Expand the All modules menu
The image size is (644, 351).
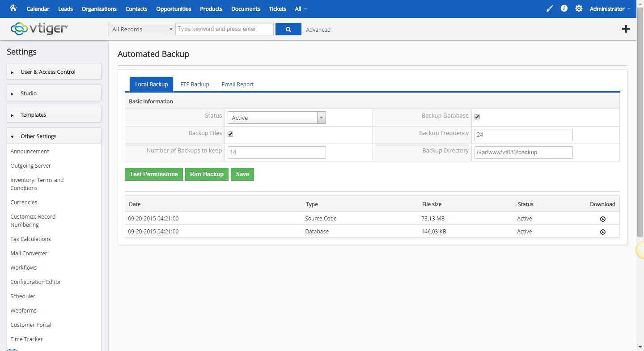pyautogui.click(x=301, y=9)
